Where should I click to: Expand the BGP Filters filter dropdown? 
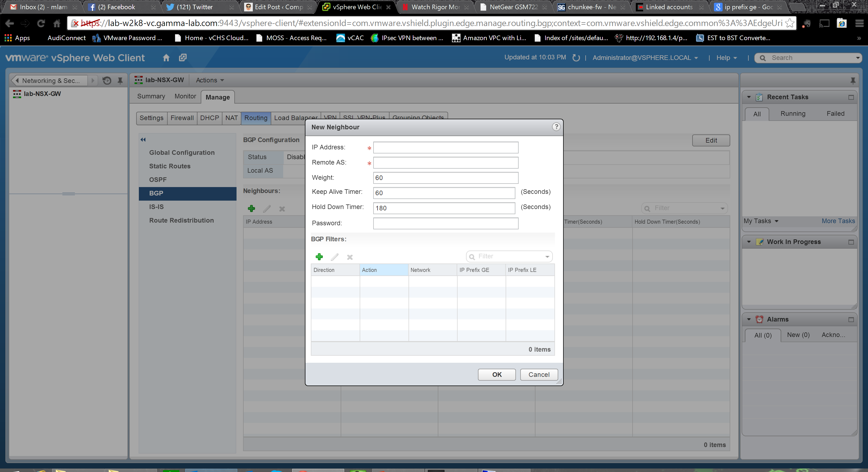[547, 256]
